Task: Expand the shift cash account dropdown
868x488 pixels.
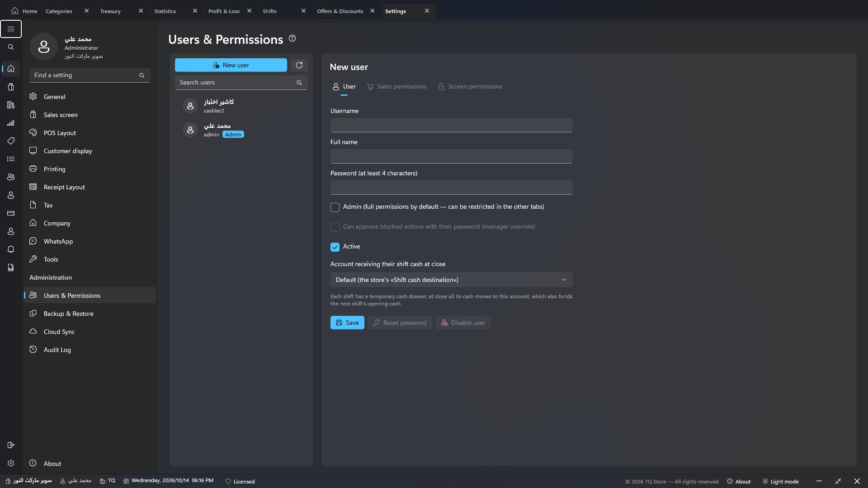Action: [451, 280]
